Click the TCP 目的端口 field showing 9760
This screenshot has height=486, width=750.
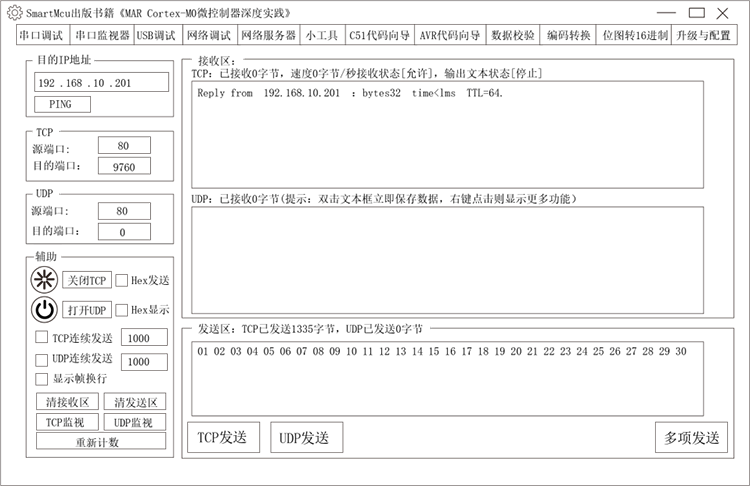pos(124,167)
